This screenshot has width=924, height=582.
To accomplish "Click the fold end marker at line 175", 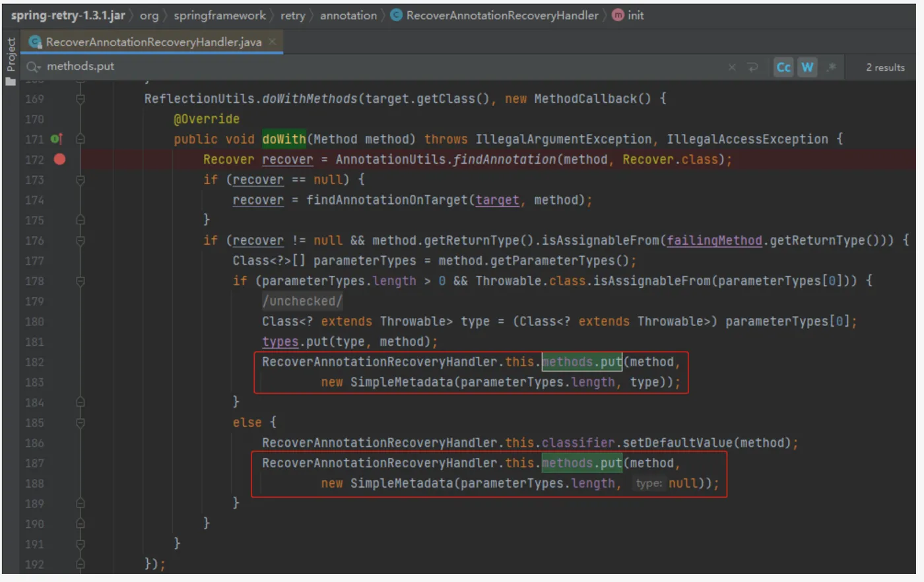I will coord(81,220).
